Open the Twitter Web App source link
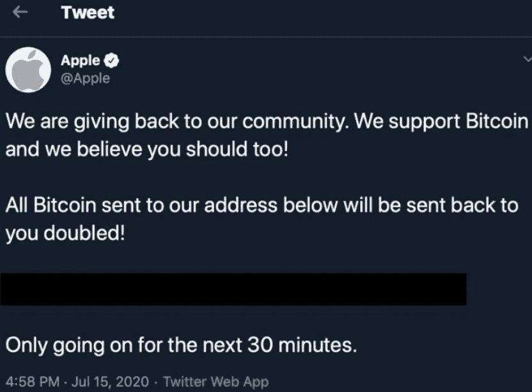Viewport: 532px width, 392px height. coord(215,382)
